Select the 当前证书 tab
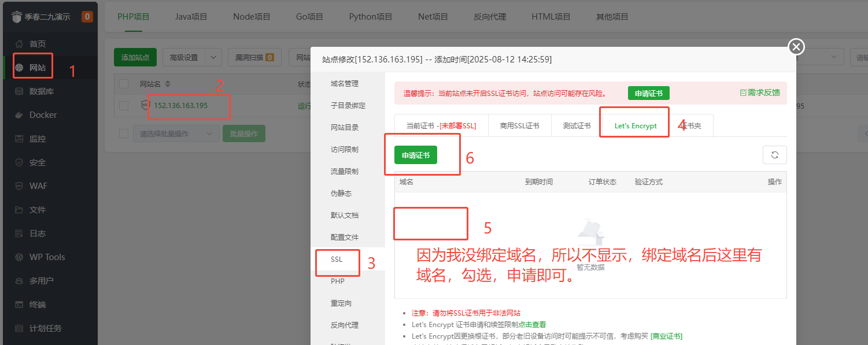 click(441, 125)
